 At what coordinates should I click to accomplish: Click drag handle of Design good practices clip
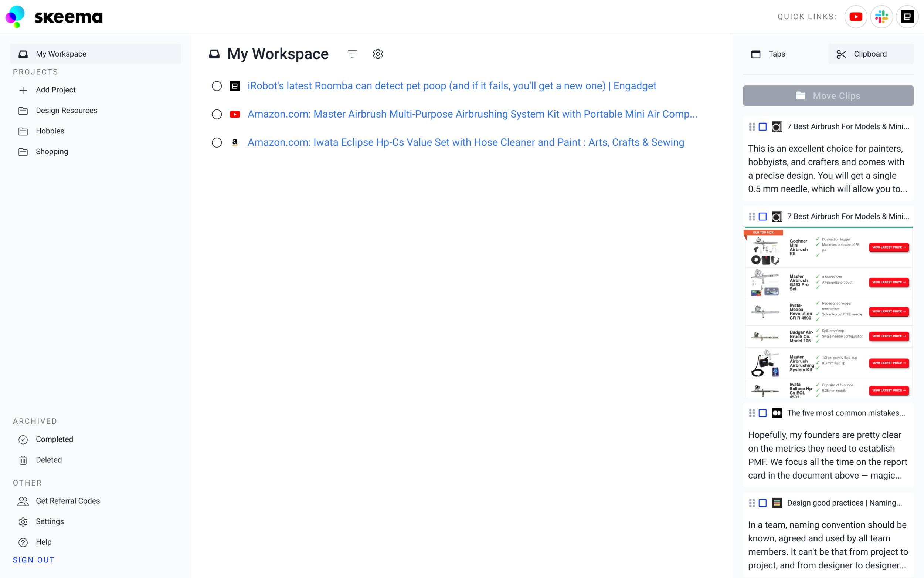tap(752, 503)
